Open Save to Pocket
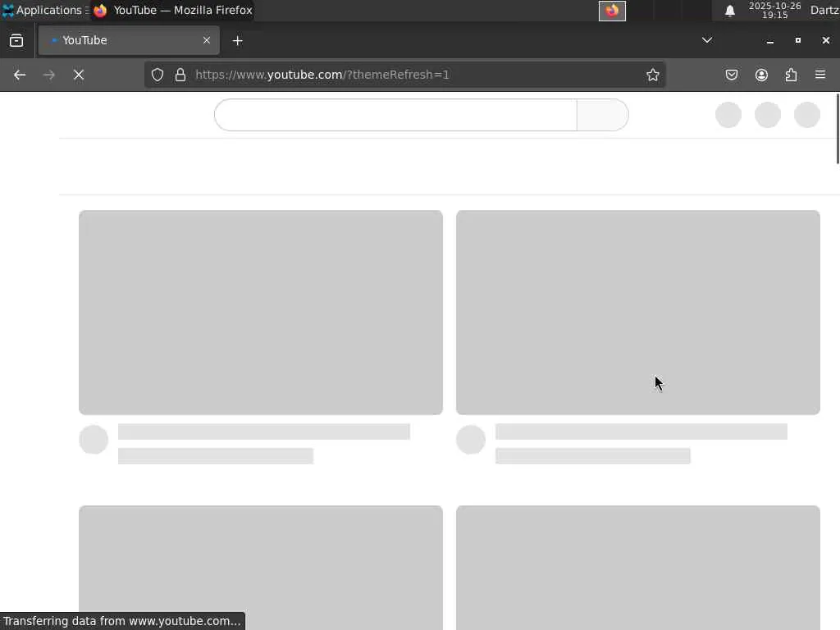 click(x=731, y=75)
